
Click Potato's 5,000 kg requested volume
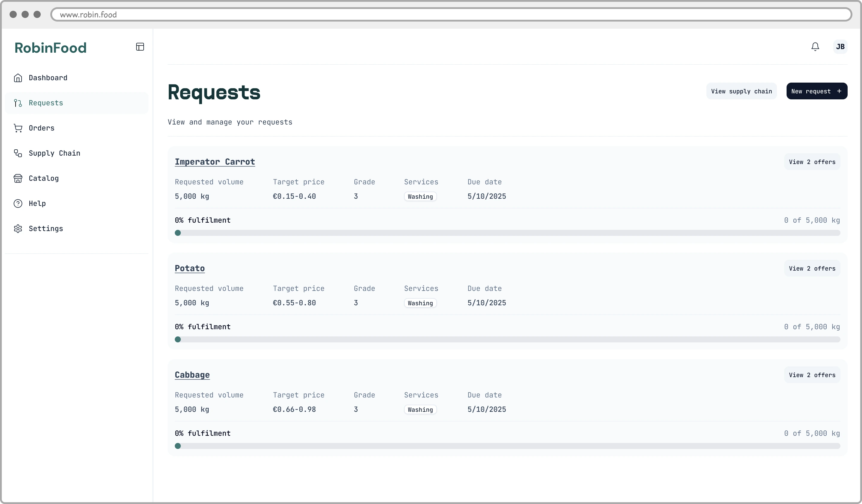[192, 303]
